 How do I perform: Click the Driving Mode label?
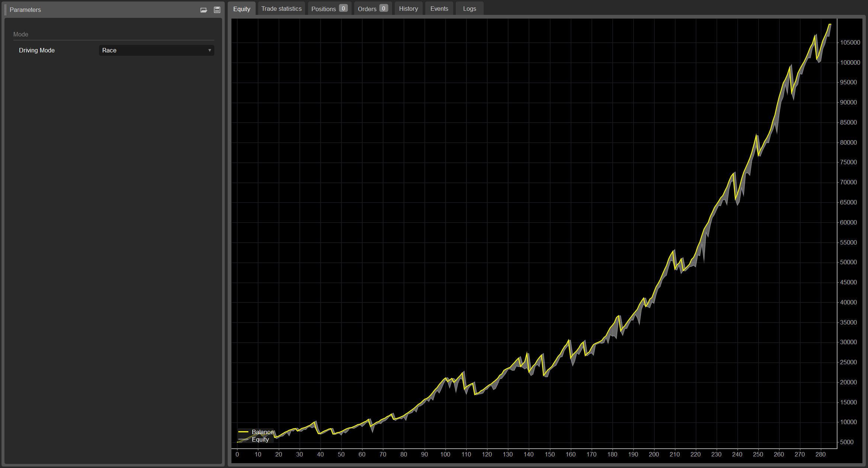37,50
